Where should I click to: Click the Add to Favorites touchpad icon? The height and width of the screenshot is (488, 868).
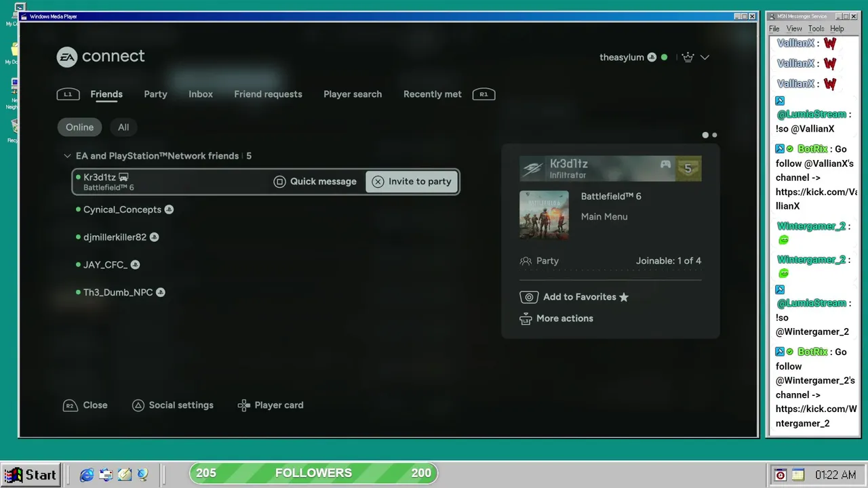tap(529, 297)
